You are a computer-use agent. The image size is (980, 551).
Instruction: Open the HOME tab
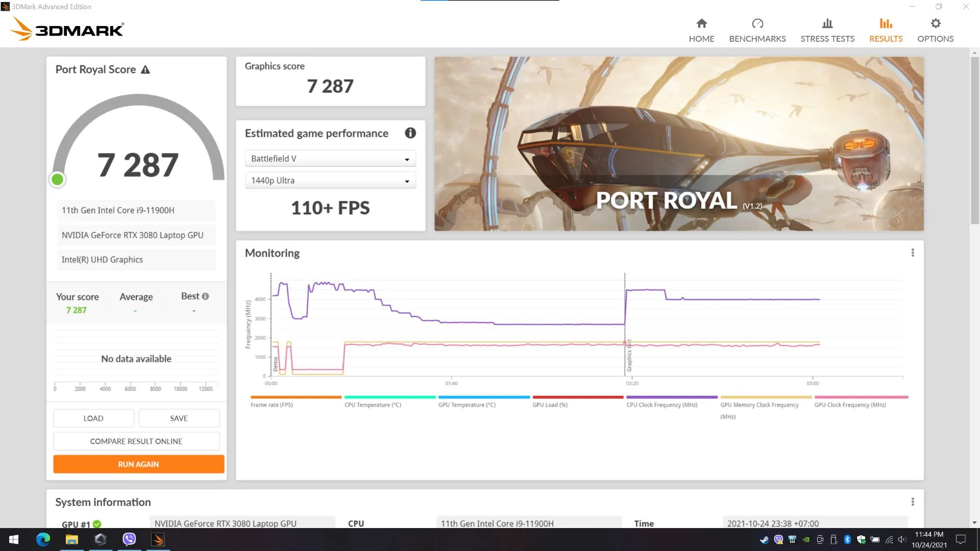coord(701,31)
